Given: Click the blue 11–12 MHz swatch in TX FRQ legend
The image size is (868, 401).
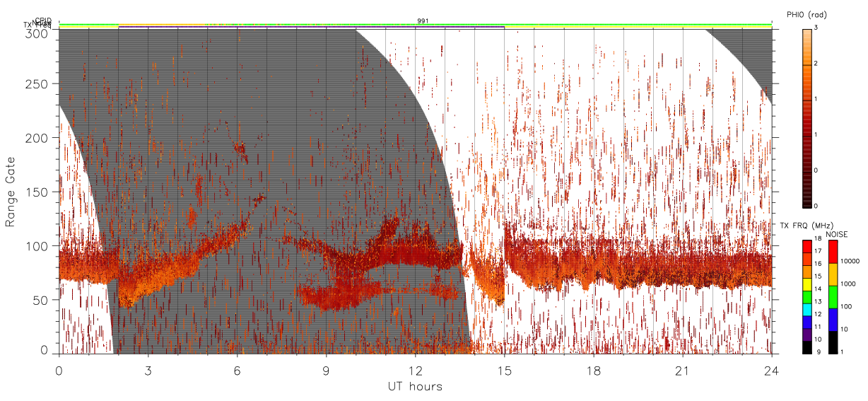Looking at the screenshot, I should click(807, 322).
